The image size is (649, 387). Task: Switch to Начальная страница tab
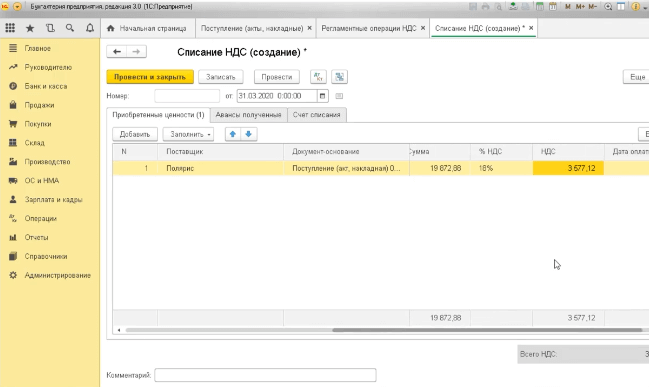148,28
